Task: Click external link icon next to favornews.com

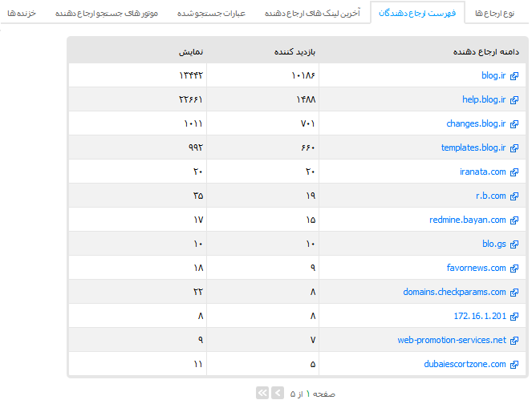Action: tap(514, 269)
